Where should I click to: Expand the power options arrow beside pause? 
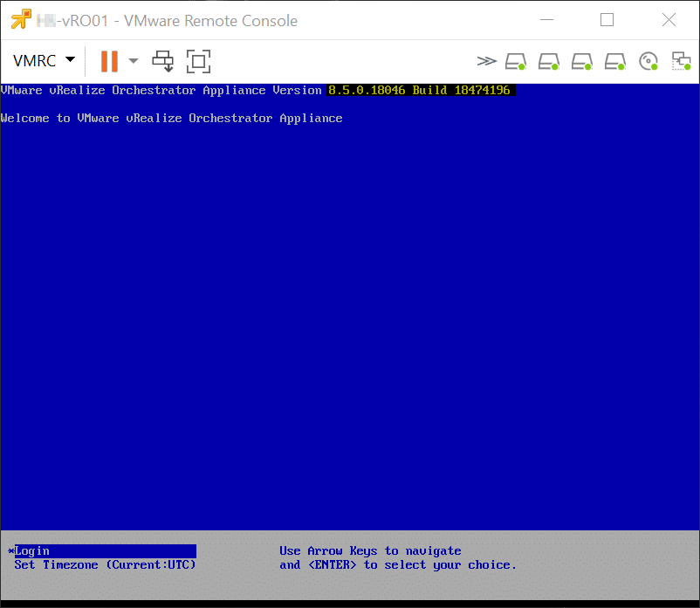pyautogui.click(x=134, y=60)
